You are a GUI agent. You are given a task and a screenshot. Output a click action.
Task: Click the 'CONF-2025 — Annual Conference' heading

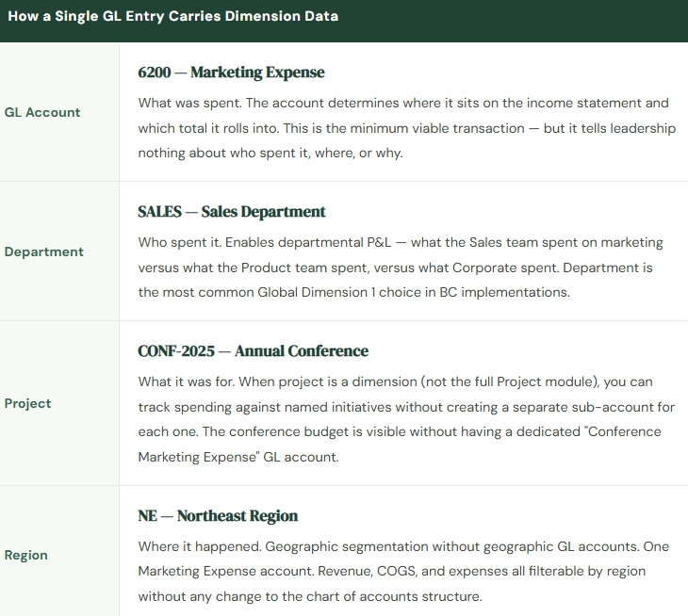click(x=253, y=351)
